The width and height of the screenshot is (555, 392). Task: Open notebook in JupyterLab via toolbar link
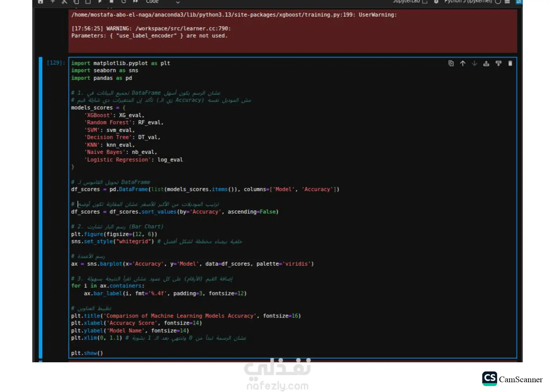410,2
